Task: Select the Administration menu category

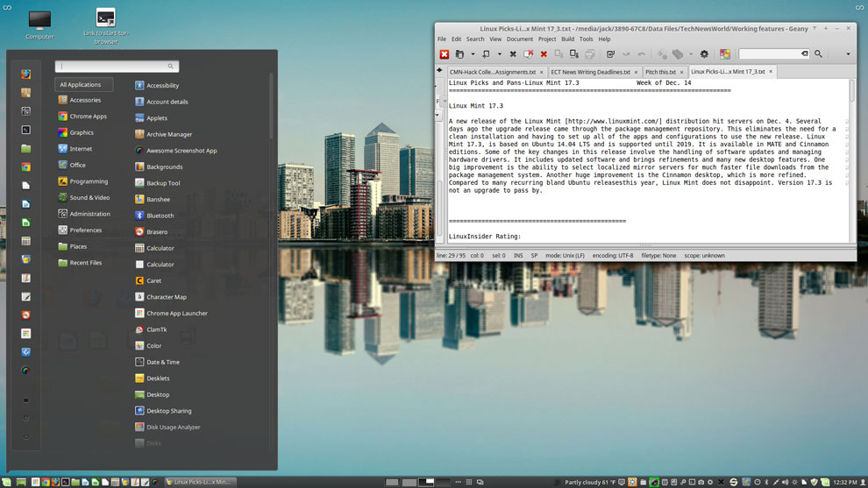Action: pos(84,214)
